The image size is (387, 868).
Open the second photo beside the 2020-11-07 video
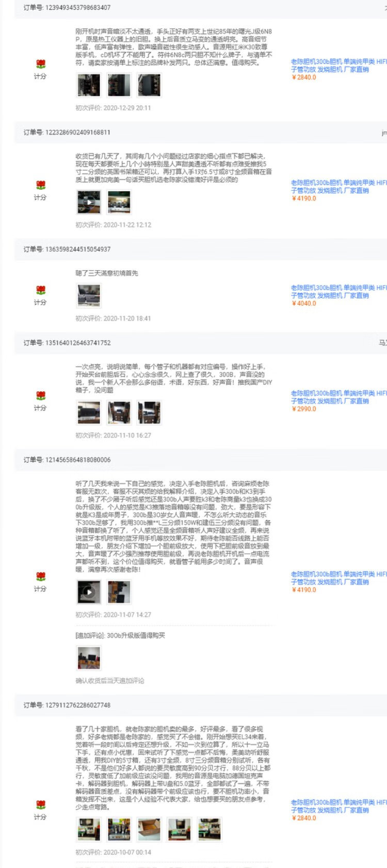pos(119,592)
